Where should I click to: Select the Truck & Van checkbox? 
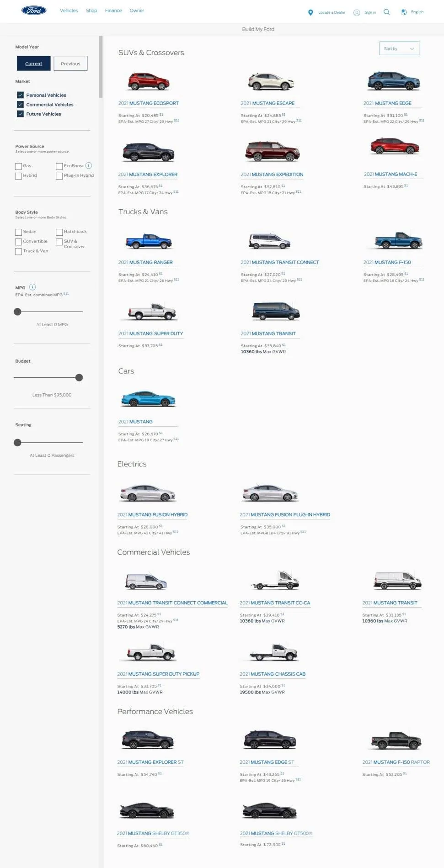[18, 251]
